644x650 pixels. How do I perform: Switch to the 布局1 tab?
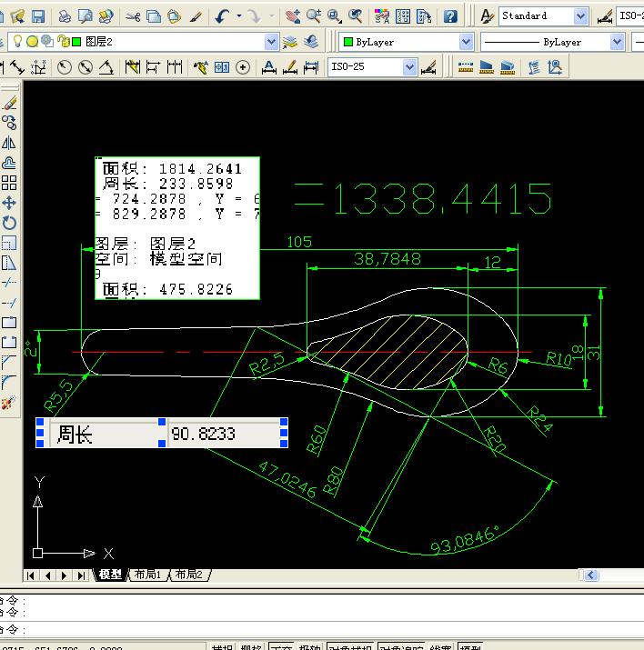[147, 575]
